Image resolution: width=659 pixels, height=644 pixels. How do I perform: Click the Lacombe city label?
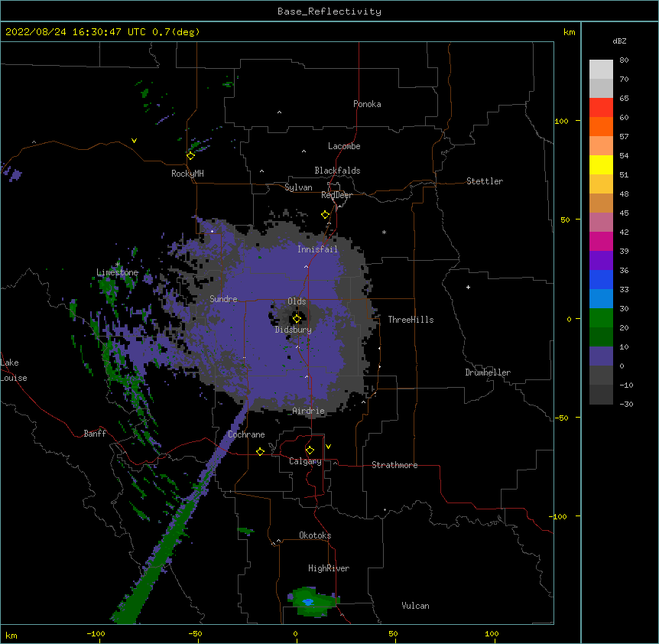(x=344, y=146)
